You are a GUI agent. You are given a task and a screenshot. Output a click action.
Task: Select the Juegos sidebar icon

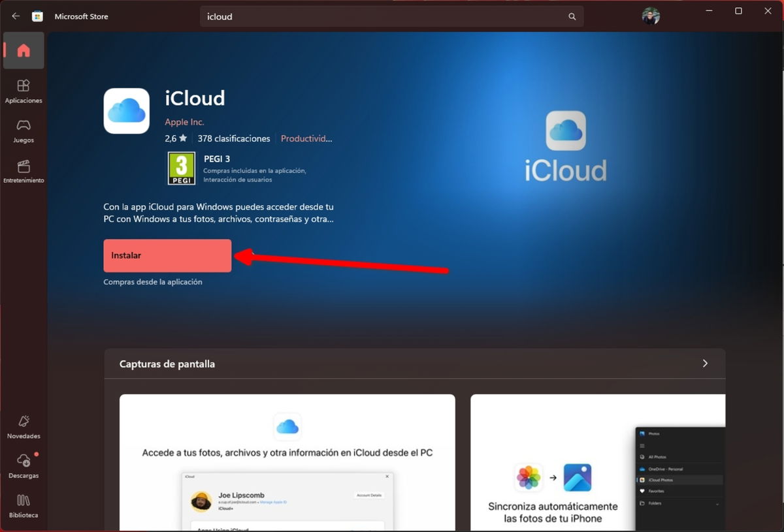(x=24, y=131)
